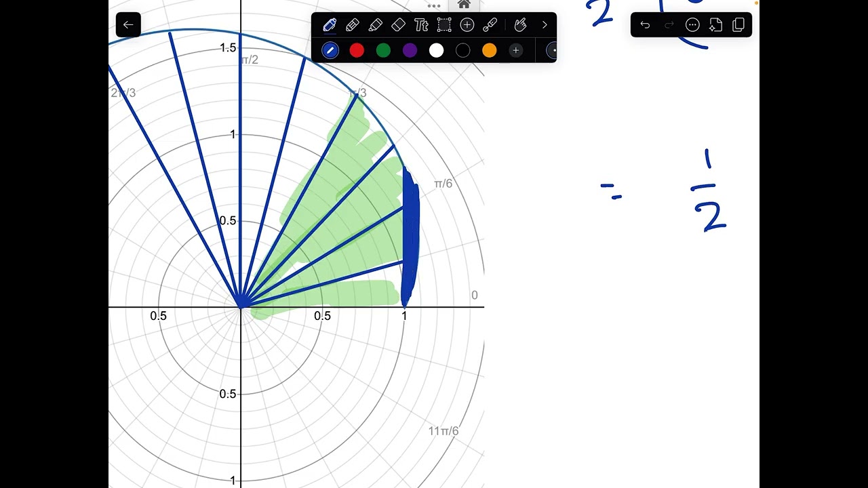
Task: Choose the green color swatch
Action: pyautogui.click(x=383, y=50)
